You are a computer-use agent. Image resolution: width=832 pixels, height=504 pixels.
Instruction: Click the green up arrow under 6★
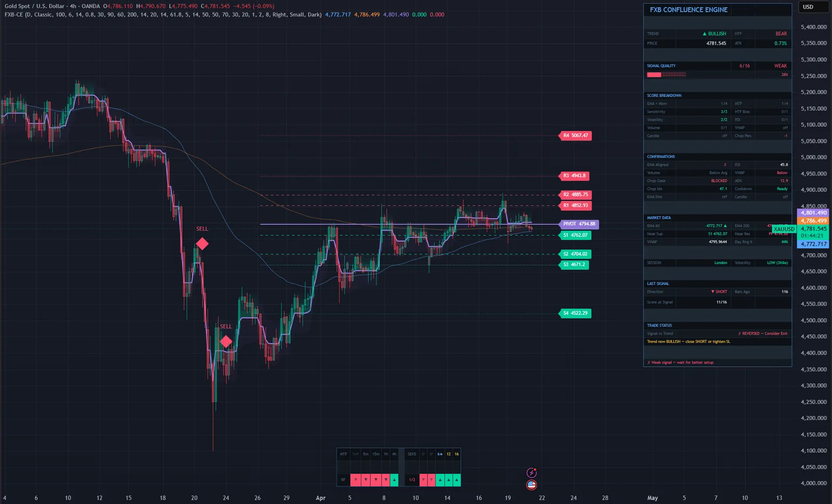(440, 480)
